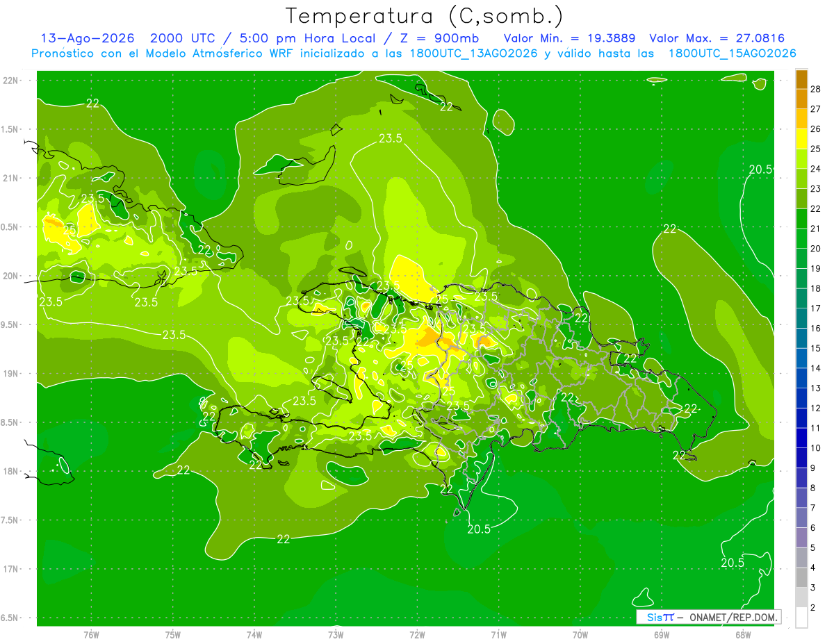Click color swatch between legend 27 and 28

click(802, 99)
